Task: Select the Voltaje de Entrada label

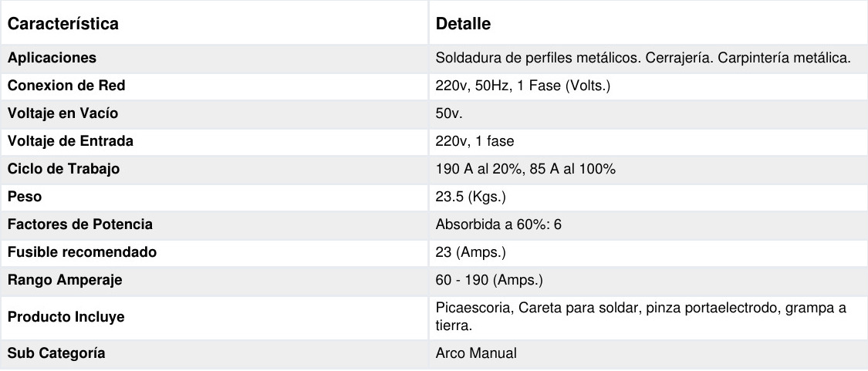Action: point(70,141)
